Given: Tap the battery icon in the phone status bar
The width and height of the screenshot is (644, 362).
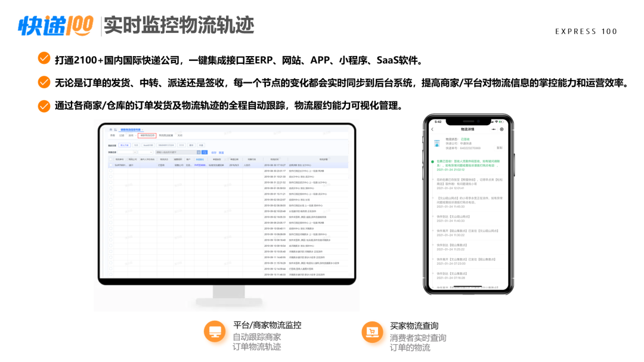Looking at the screenshot, I should 501,122.
